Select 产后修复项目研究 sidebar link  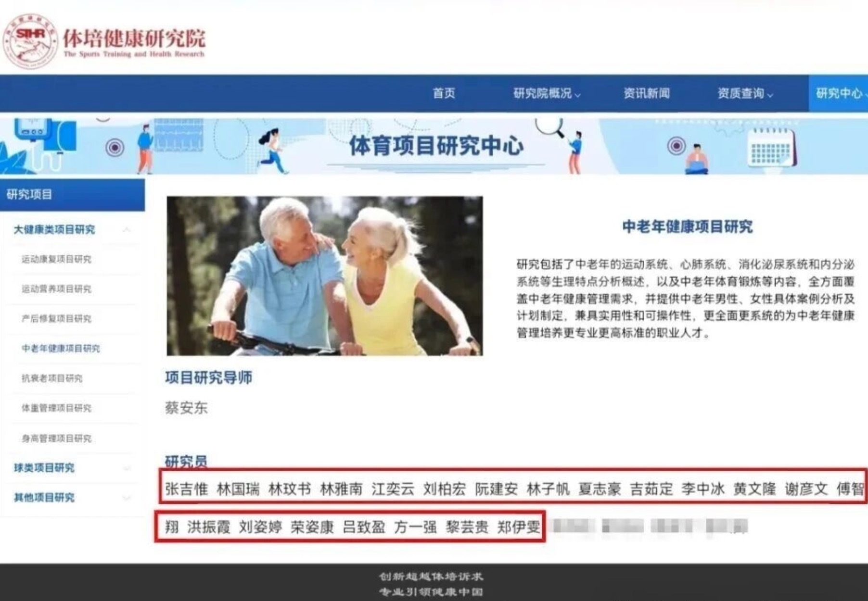coord(56,319)
